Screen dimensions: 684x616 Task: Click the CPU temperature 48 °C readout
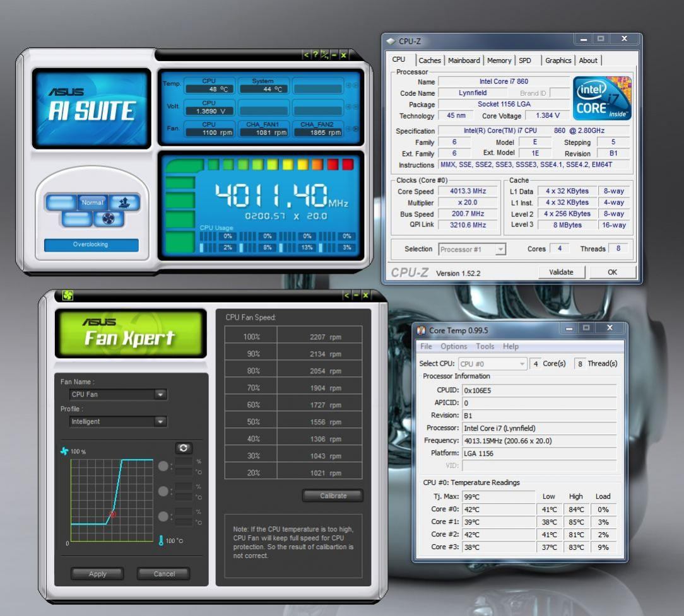[x=210, y=89]
